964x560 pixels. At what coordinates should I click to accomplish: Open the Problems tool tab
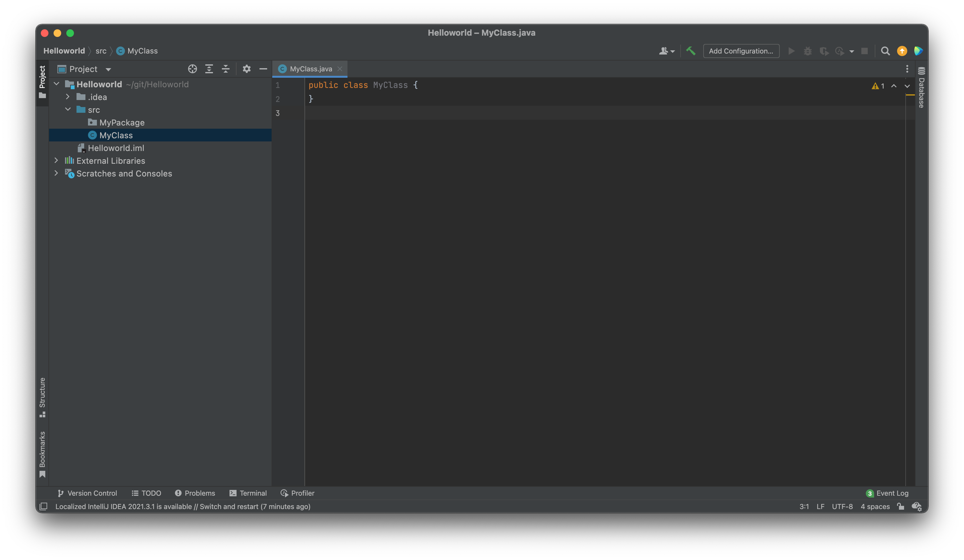195,493
